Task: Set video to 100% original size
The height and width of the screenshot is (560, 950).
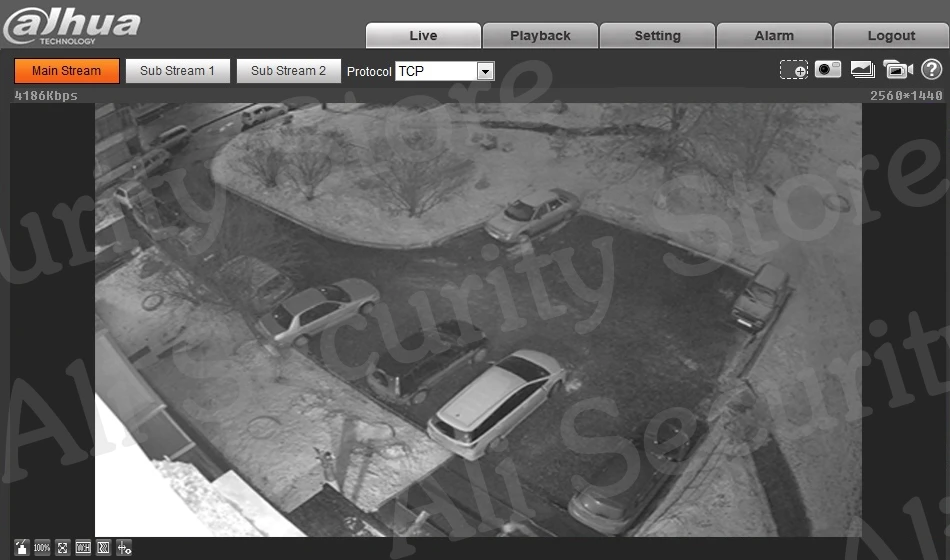Action: (x=42, y=548)
